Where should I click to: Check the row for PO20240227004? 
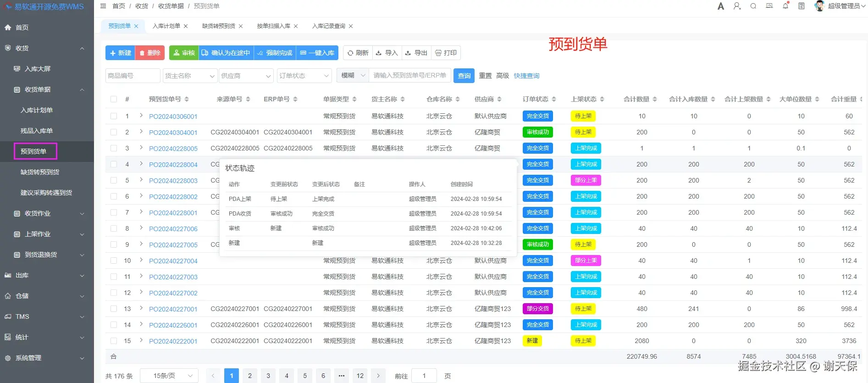click(114, 261)
